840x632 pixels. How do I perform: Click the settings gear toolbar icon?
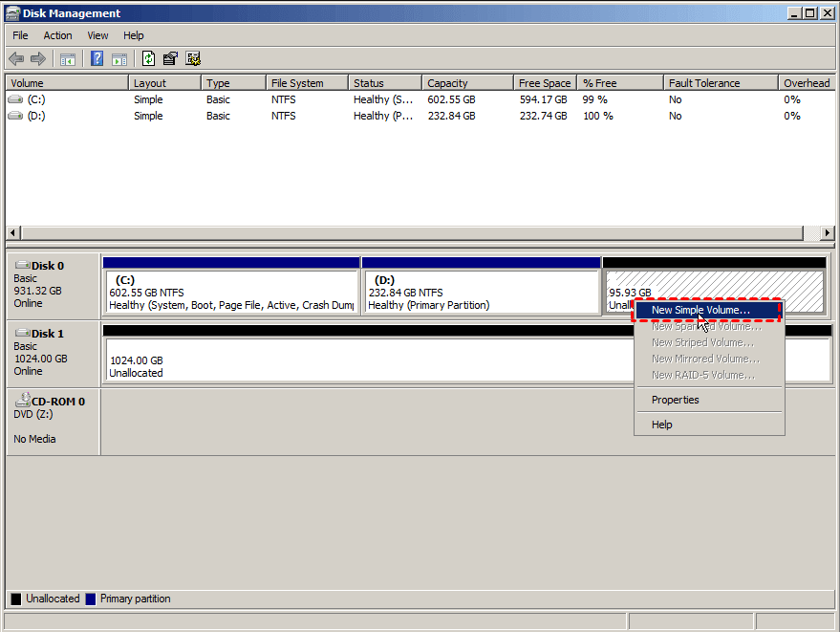coord(193,58)
